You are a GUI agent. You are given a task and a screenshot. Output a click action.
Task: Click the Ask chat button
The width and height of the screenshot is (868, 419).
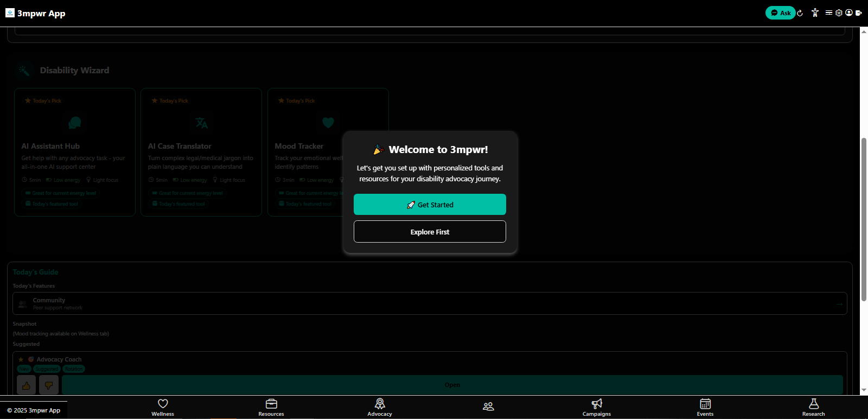point(780,13)
